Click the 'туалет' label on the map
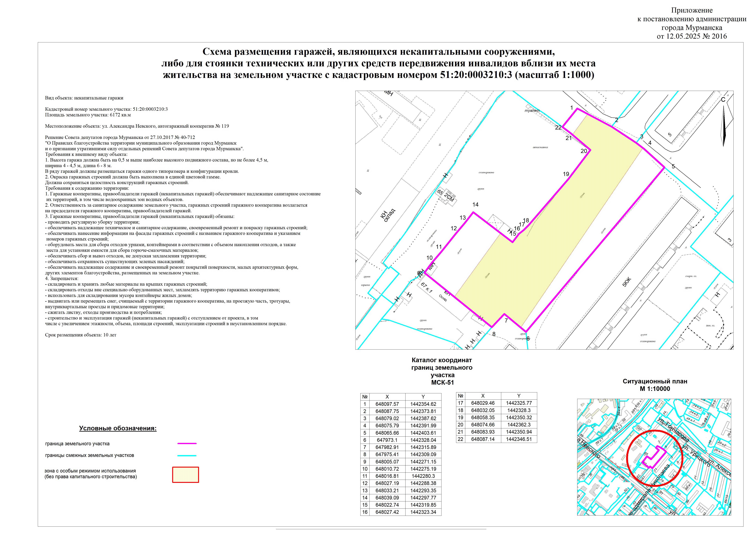 tap(532, 111)
